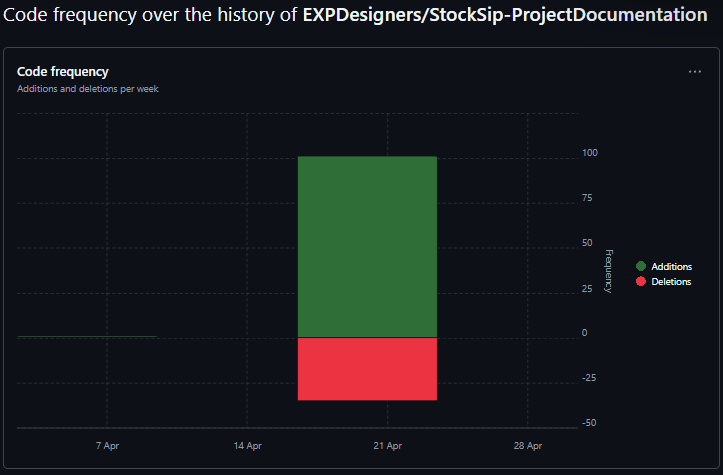Click the 14 Apr axis label
This screenshot has width=723, height=475.
tap(248, 446)
